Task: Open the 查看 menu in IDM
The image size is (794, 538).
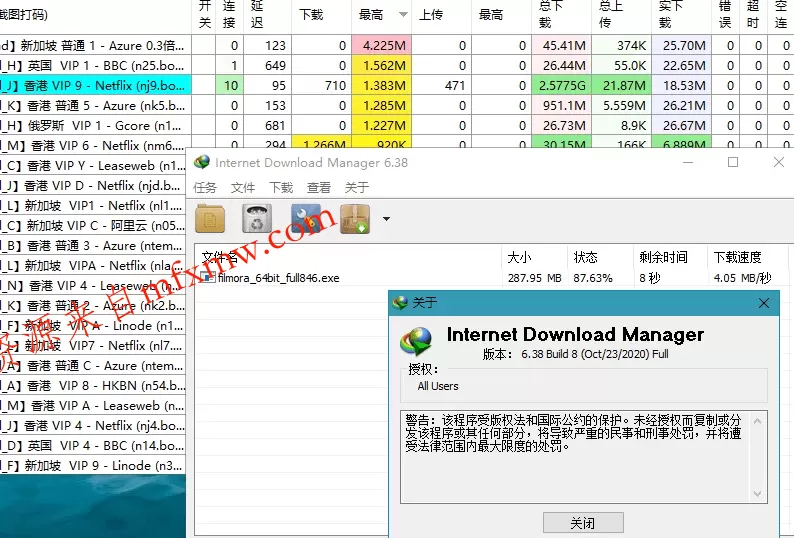Action: (319, 187)
